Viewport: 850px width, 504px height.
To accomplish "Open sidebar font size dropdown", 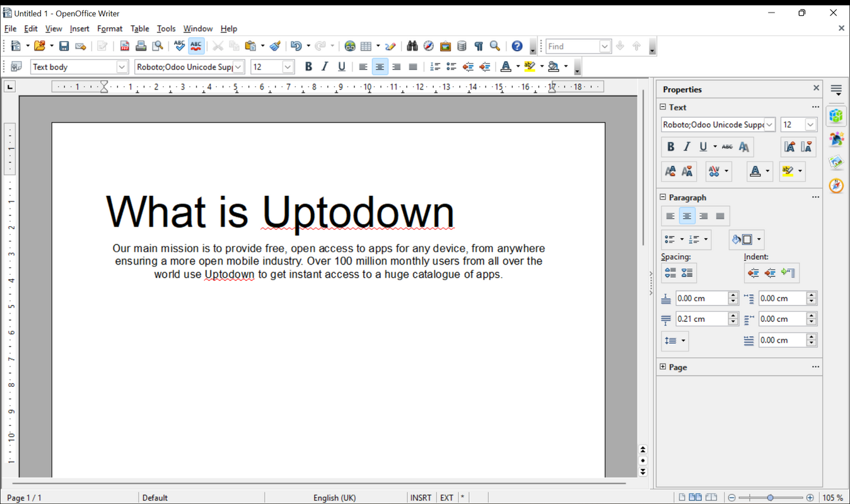I will click(x=810, y=125).
